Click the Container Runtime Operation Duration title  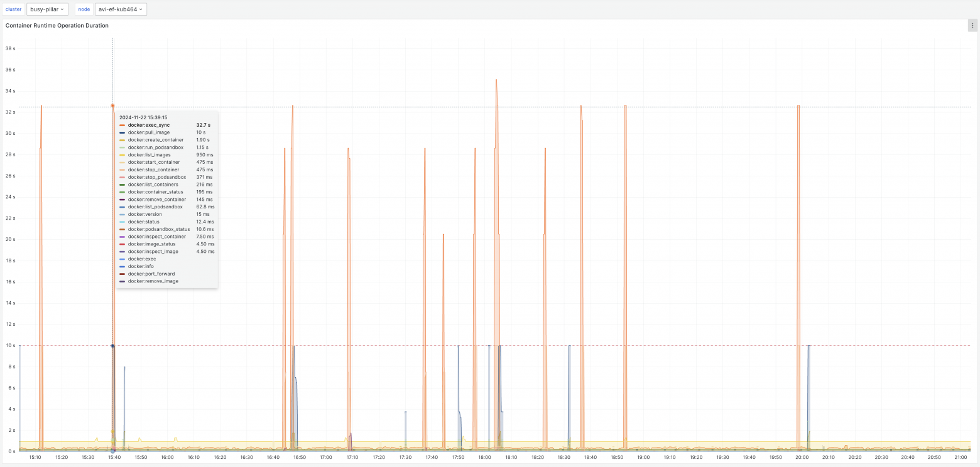[x=57, y=26]
